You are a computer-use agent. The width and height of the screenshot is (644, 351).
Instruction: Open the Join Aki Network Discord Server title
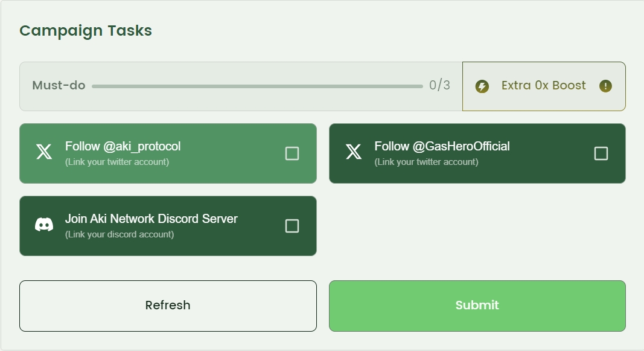tap(151, 219)
